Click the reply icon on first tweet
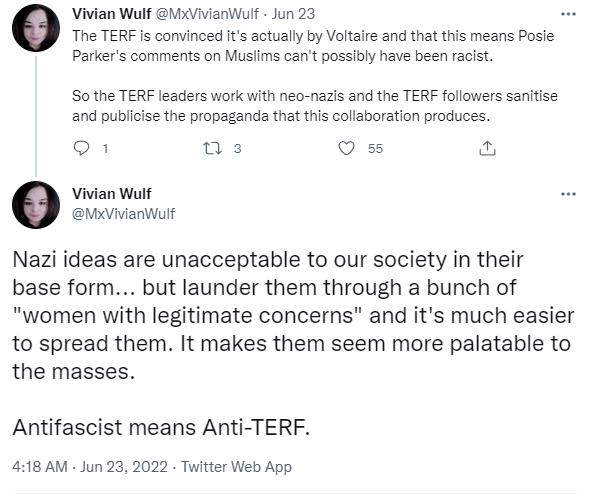593x495 pixels. [81, 148]
